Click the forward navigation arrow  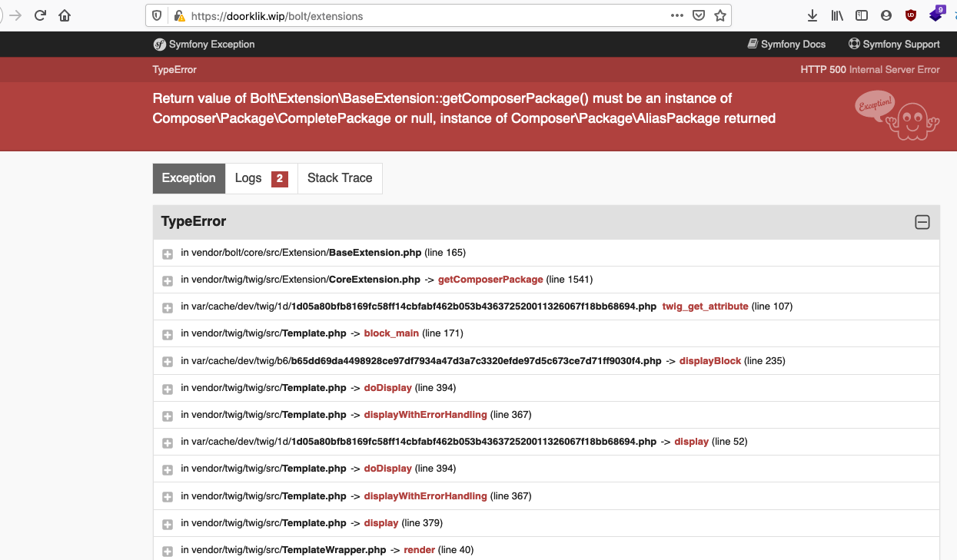coord(15,15)
